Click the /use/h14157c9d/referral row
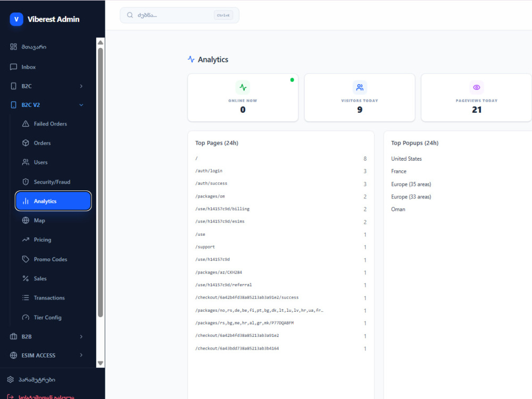Screen dimensions: 532x399 pyautogui.click(x=280, y=285)
